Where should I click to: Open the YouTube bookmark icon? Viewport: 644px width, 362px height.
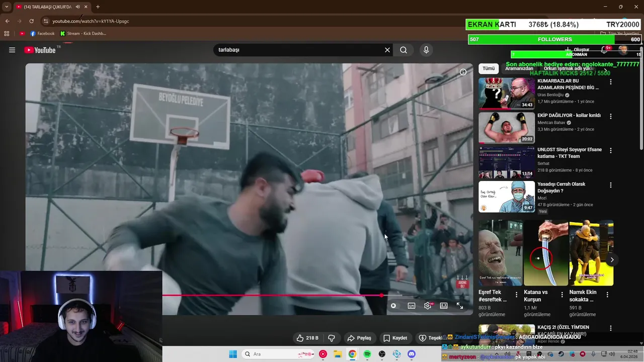tap(22, 34)
